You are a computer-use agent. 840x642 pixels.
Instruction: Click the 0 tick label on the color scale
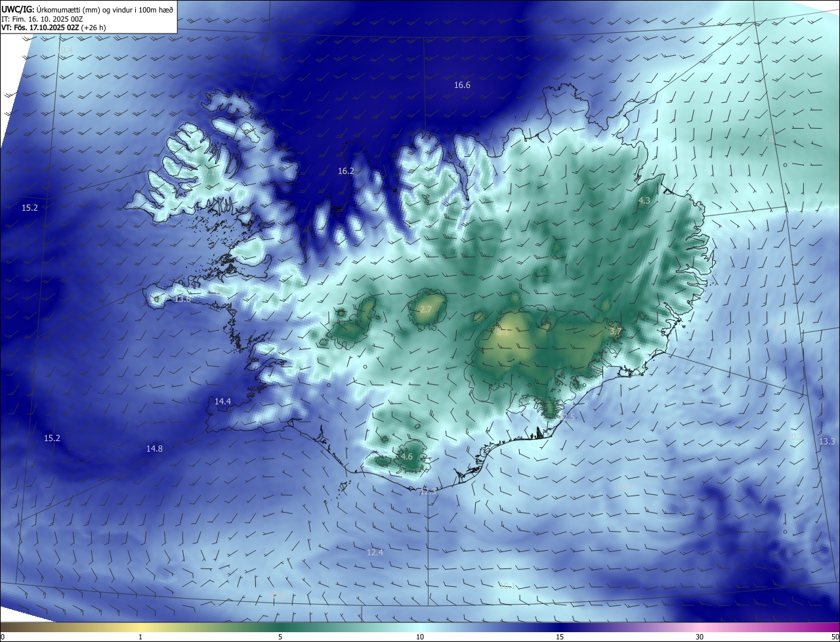(x=3, y=637)
